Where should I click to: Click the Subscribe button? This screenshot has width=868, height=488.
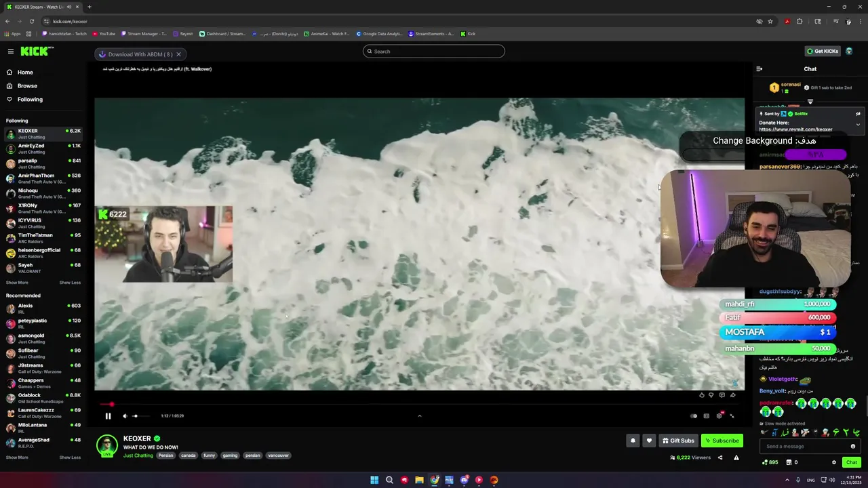722,441
